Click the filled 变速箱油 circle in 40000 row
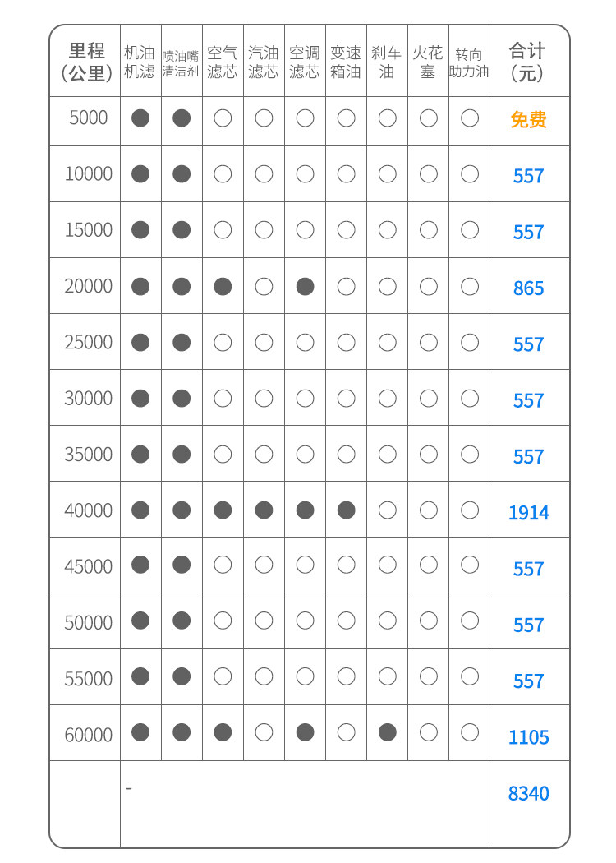This screenshot has height=863, width=616. coord(346,510)
